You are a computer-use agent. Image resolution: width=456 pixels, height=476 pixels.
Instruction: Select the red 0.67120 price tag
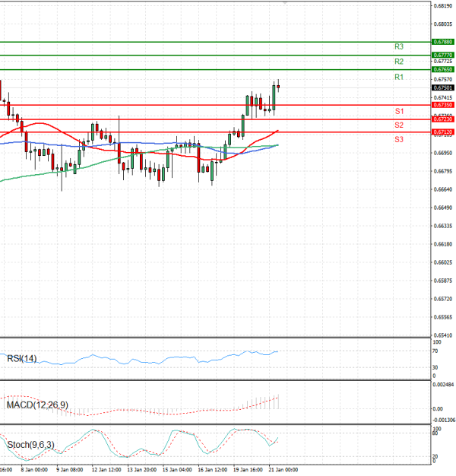pyautogui.click(x=442, y=132)
